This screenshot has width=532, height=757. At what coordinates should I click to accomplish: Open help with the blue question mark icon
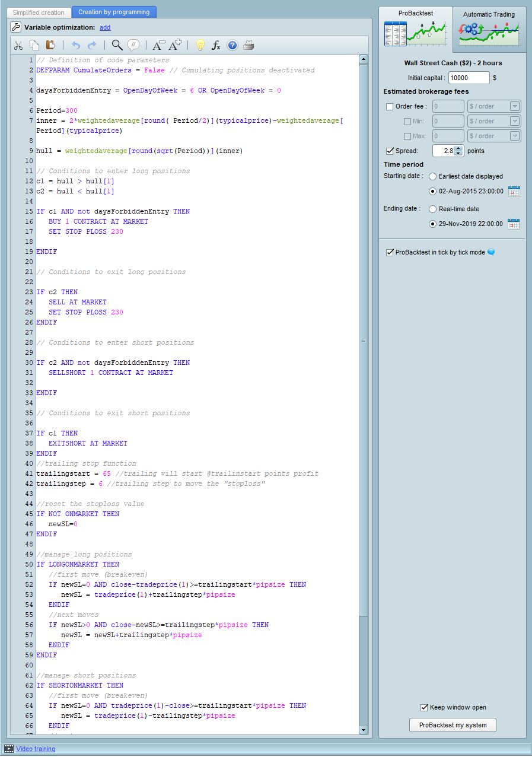tap(232, 45)
